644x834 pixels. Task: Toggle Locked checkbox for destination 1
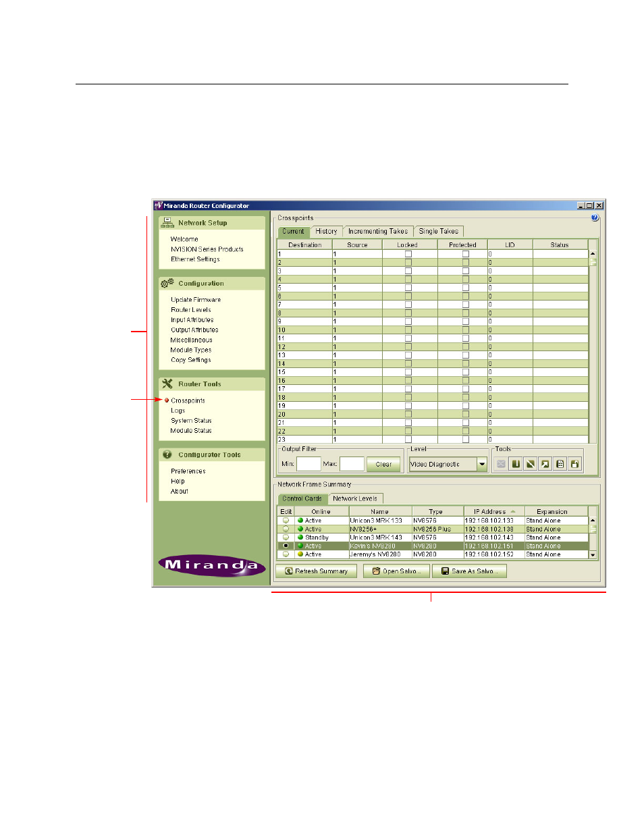[x=408, y=254]
